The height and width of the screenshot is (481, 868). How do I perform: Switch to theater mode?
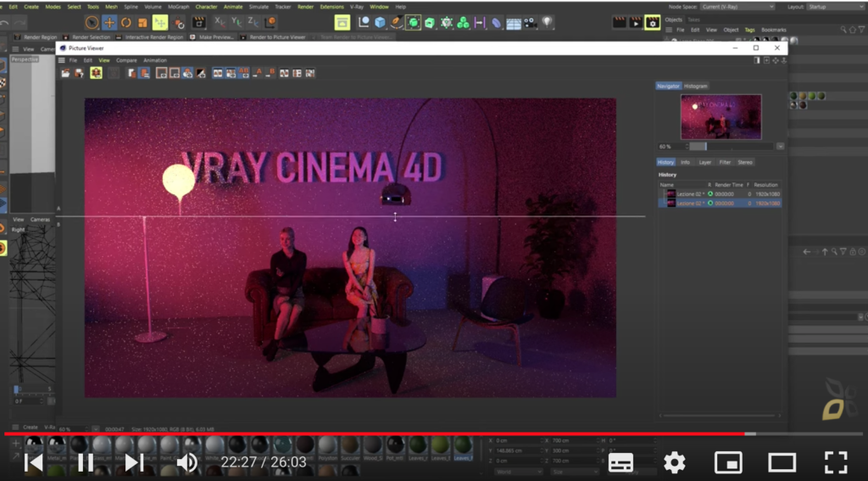782,462
